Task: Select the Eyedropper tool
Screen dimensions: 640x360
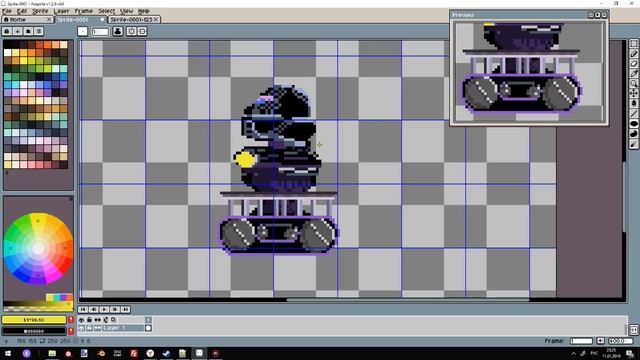Action: coord(634,73)
